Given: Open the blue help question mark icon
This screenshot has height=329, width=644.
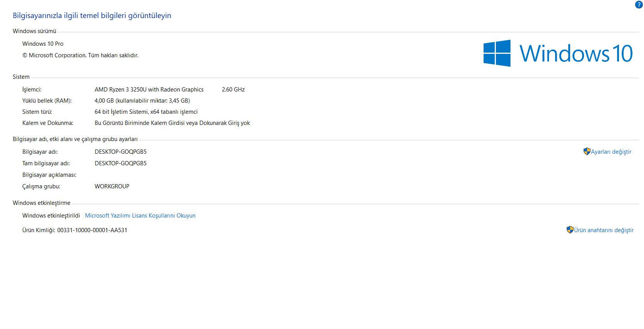Looking at the screenshot, I should pyautogui.click(x=639, y=5).
